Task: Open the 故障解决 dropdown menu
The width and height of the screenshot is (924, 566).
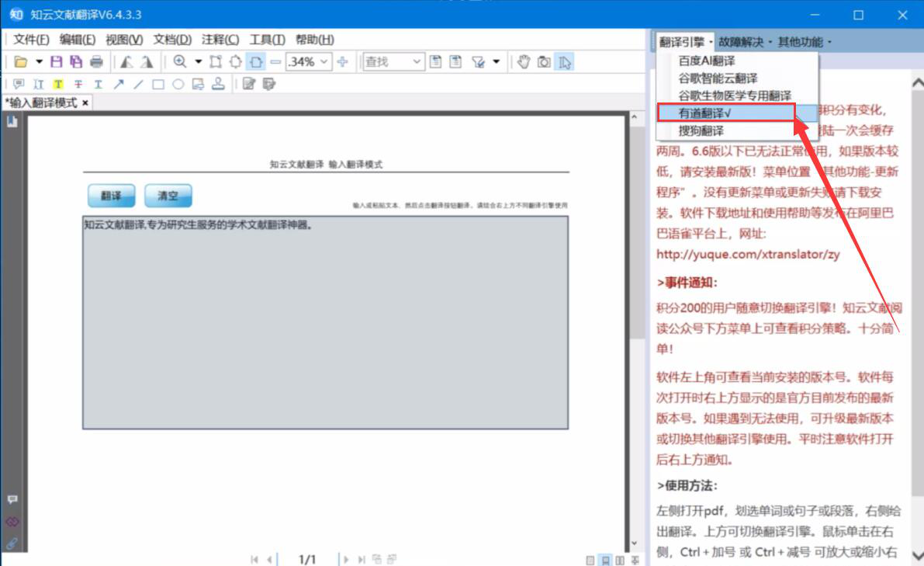Action: click(745, 42)
